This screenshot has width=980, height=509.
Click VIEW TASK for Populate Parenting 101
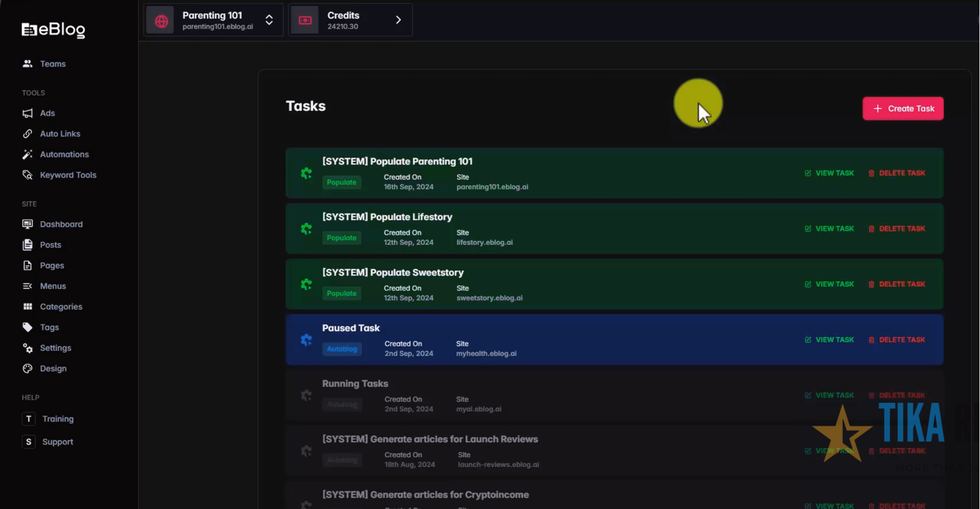click(829, 173)
